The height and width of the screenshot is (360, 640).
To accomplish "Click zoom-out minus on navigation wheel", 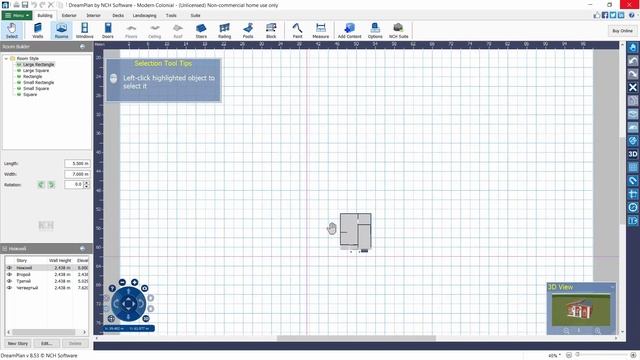I will 122,282.
